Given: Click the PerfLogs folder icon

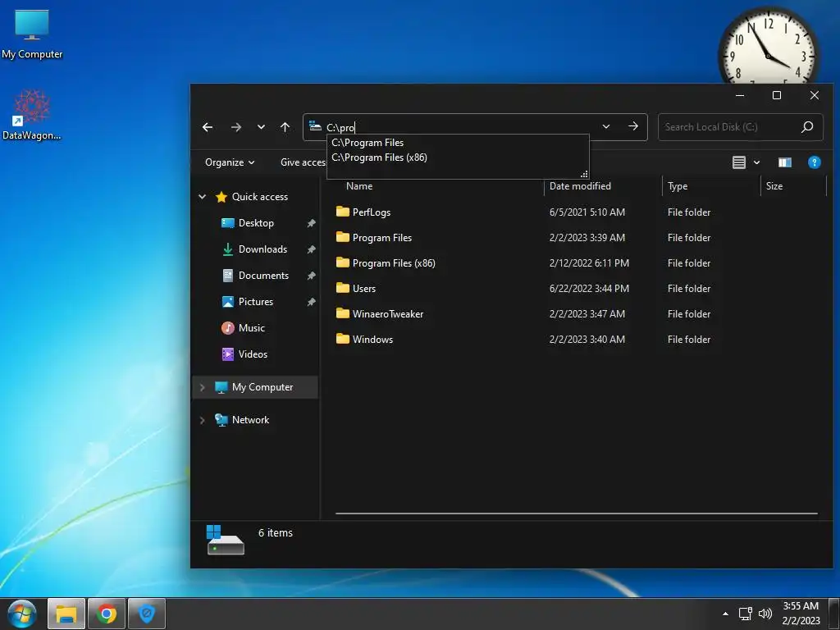Looking at the screenshot, I should [342, 212].
